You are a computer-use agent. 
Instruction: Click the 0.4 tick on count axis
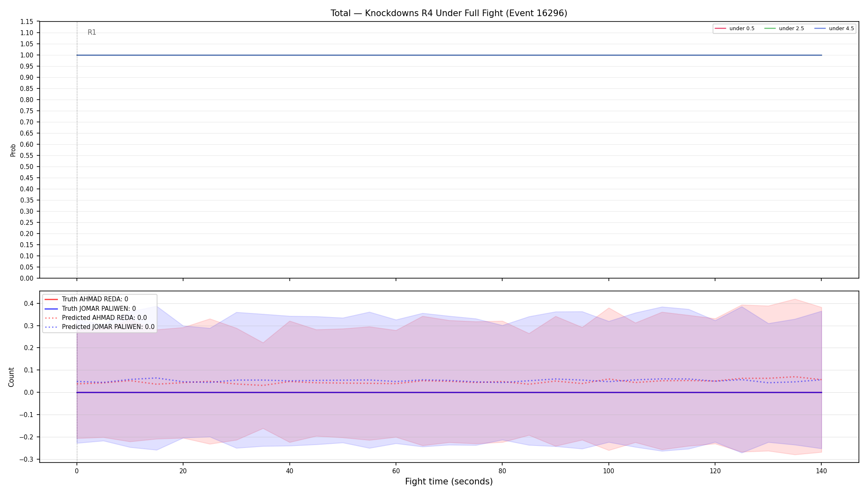click(29, 303)
